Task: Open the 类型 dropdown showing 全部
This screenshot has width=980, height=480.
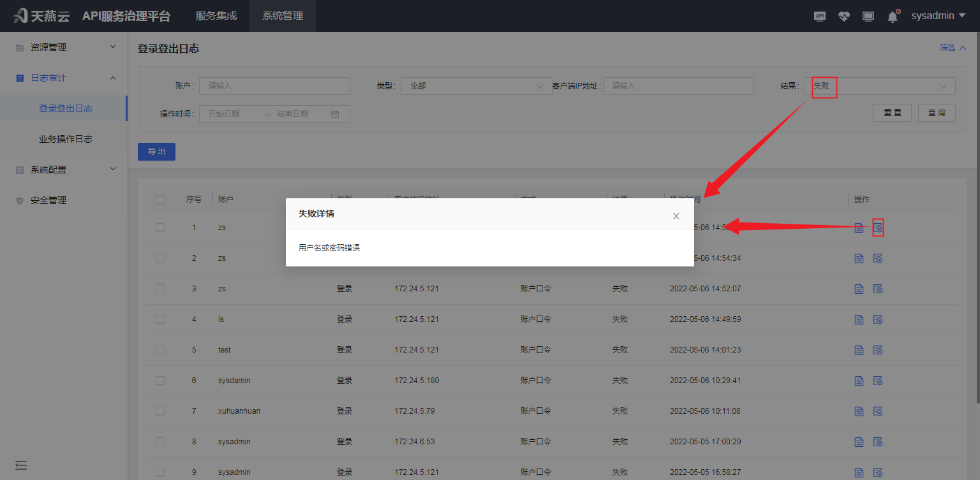Action: coord(476,85)
